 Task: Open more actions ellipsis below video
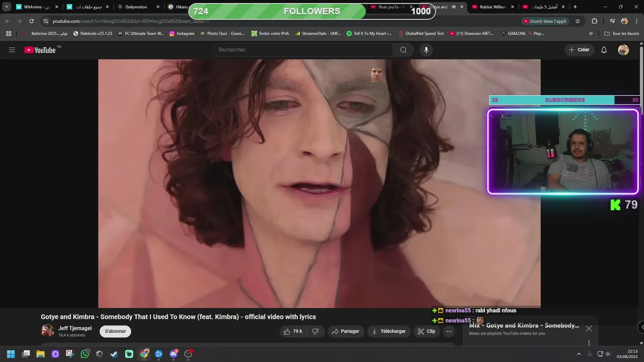coord(449,331)
